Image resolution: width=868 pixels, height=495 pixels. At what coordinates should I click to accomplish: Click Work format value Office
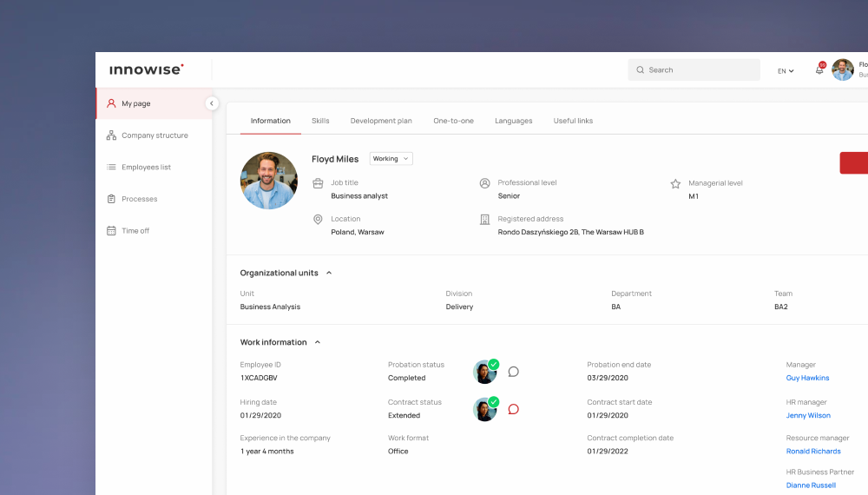[398, 452]
